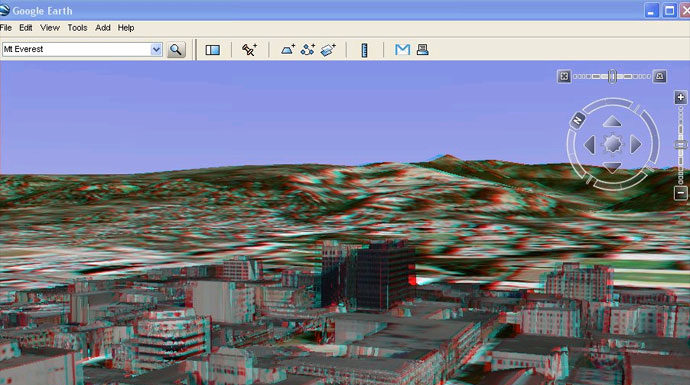The width and height of the screenshot is (690, 385).
Task: Open the View menu
Action: click(x=50, y=28)
